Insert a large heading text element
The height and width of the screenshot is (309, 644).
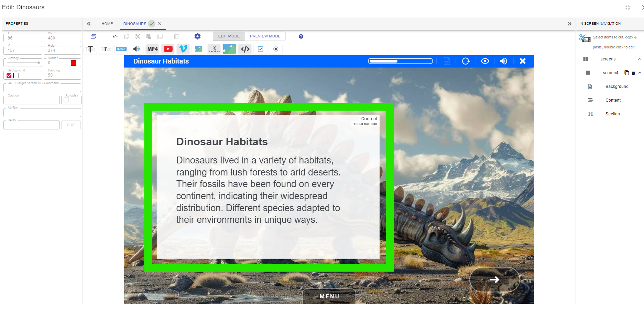90,49
